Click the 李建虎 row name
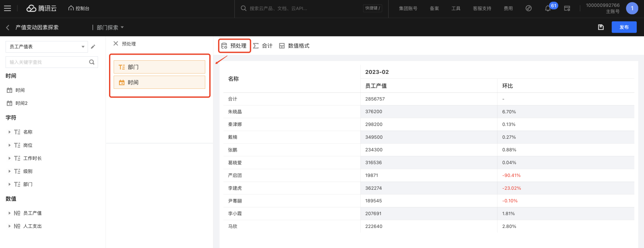The height and width of the screenshot is (248, 644). click(235, 188)
